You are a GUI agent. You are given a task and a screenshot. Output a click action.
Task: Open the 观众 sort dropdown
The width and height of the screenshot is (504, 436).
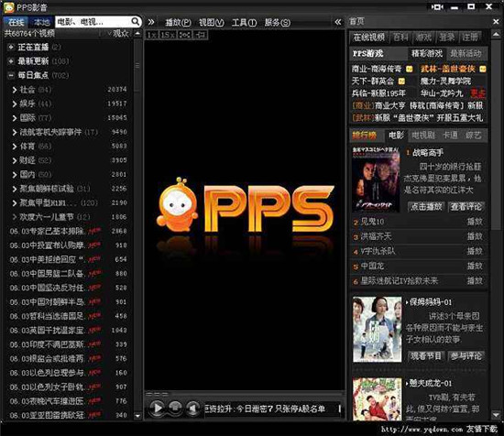click(x=118, y=33)
